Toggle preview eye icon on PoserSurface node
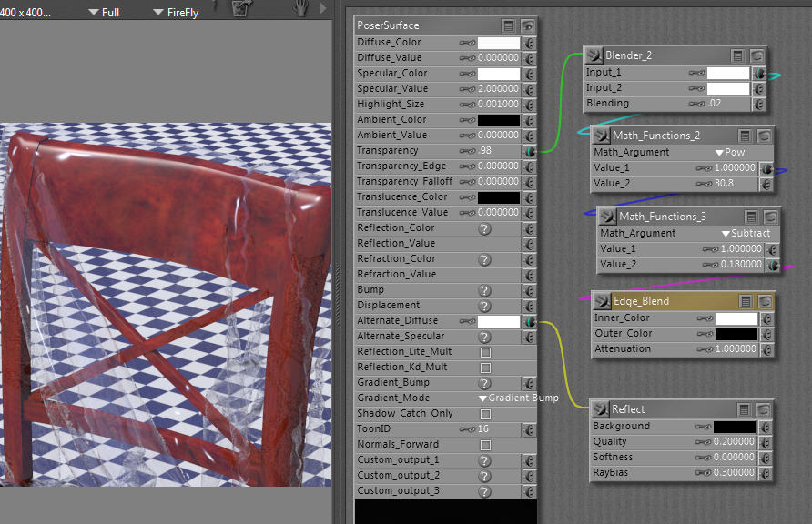This screenshot has width=812, height=524. pos(527,25)
